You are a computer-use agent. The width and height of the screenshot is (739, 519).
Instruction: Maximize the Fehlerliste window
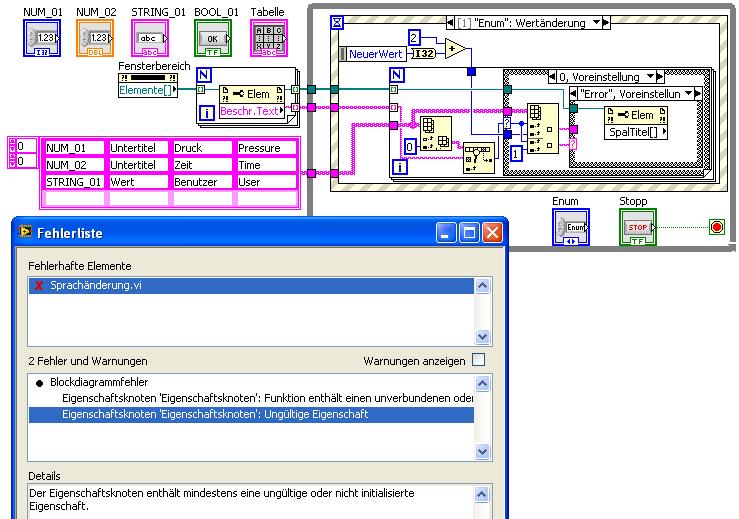click(469, 232)
